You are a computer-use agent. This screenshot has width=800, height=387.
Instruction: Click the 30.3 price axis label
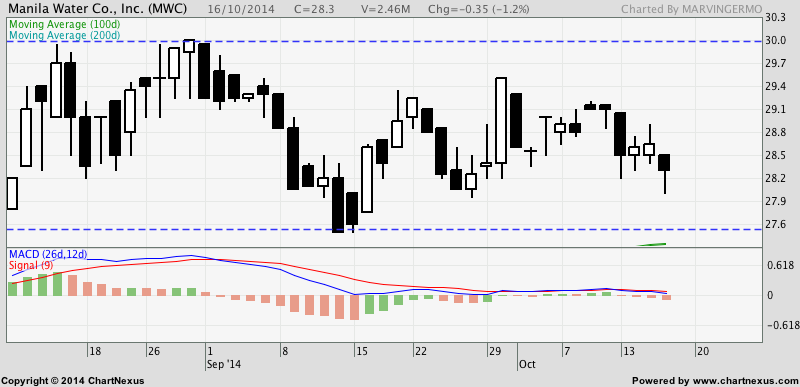point(776,18)
